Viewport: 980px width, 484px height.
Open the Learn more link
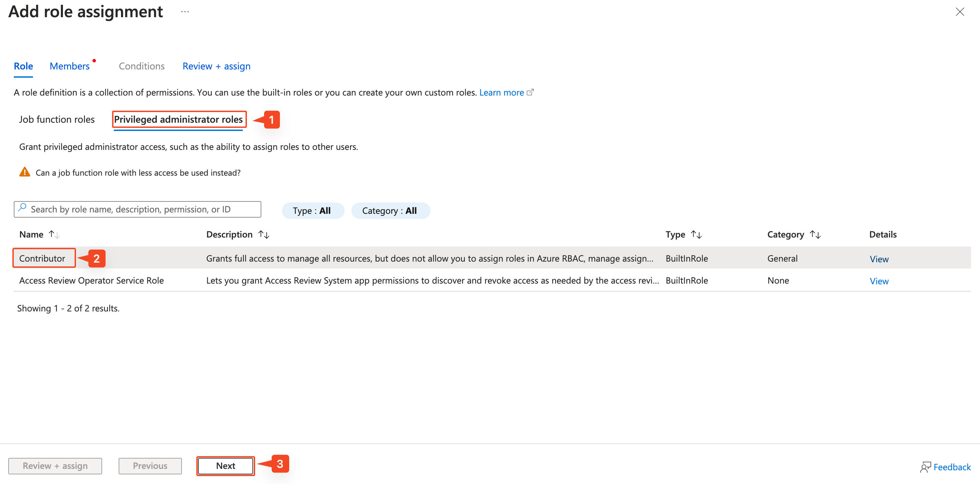[x=501, y=92]
